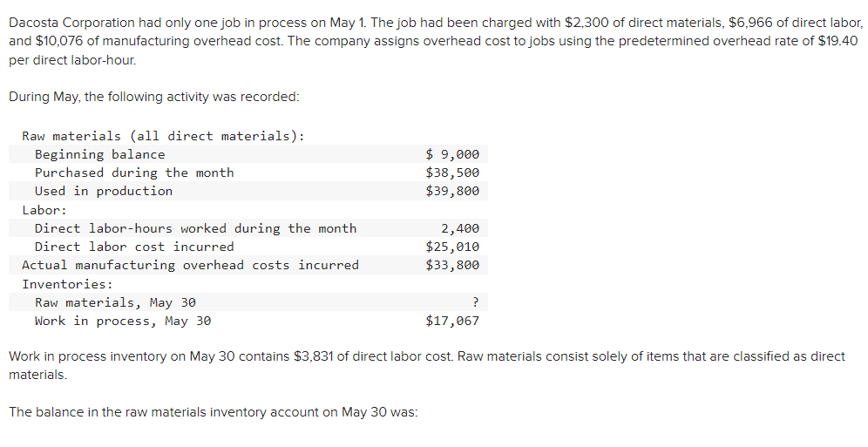The image size is (868, 447).
Task: Select the $38,500 purchases amount
Action: (452, 173)
